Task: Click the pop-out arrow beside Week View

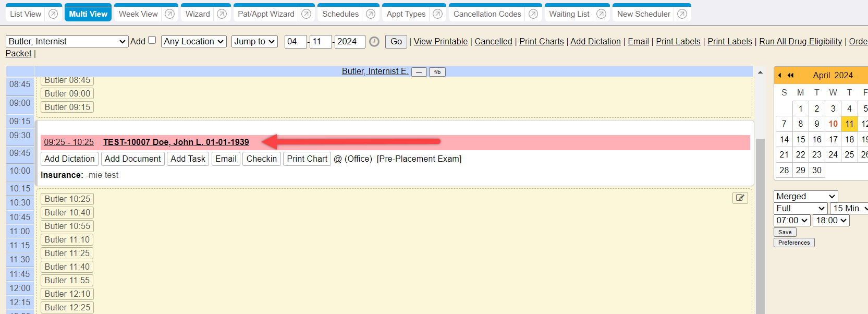Action: pyautogui.click(x=169, y=14)
